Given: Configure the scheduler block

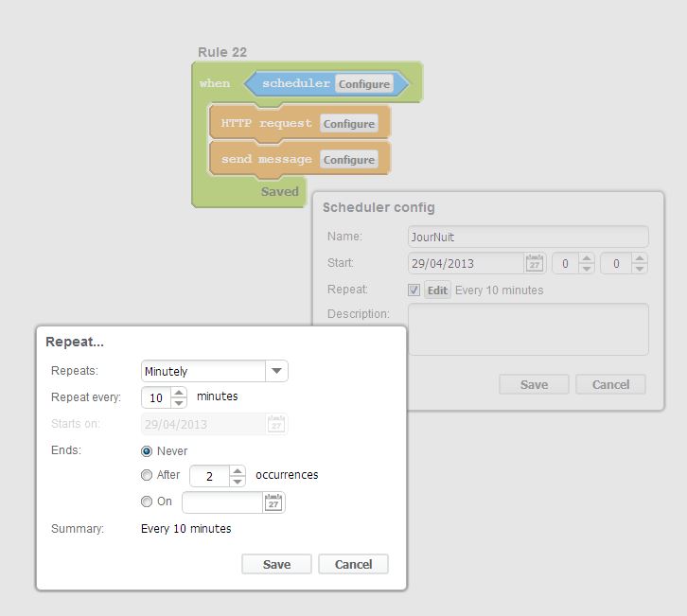Looking at the screenshot, I should tap(364, 83).
